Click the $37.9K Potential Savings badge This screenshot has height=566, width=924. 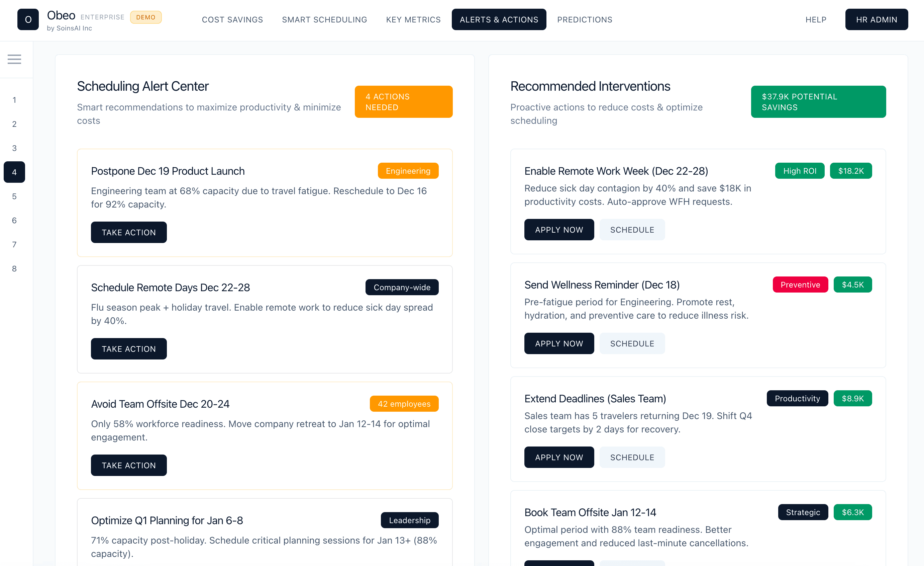click(x=818, y=102)
